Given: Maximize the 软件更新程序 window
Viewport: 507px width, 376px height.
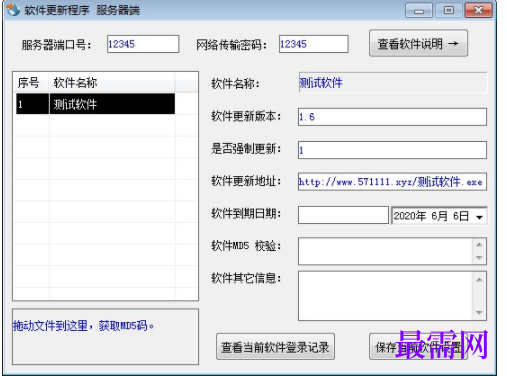Looking at the screenshot, I should tap(449, 11).
